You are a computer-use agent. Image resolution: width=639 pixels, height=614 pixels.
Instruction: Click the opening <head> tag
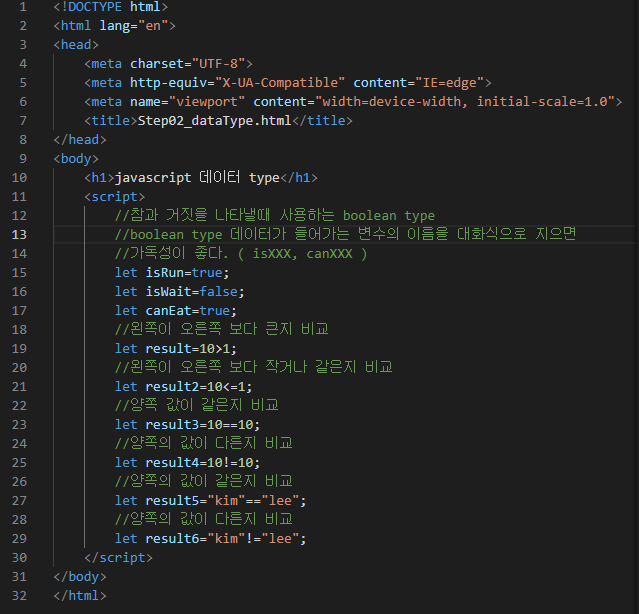(76, 45)
